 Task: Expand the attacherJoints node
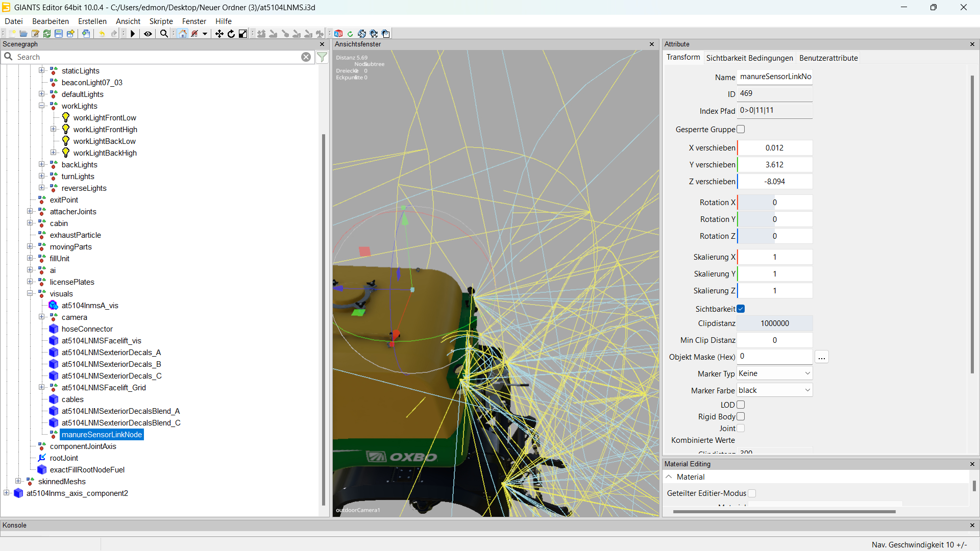(30, 211)
